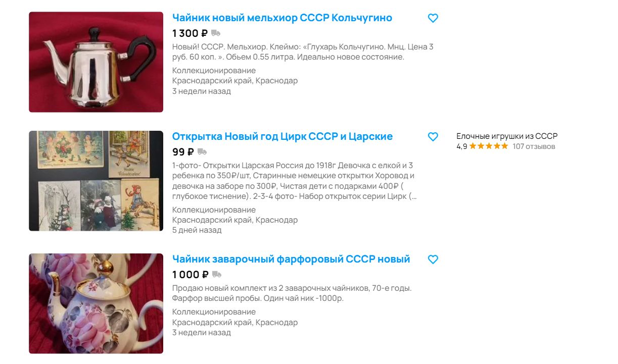Click delivery truck icon beside 99 ₽ price
618x364 pixels.
tap(202, 151)
